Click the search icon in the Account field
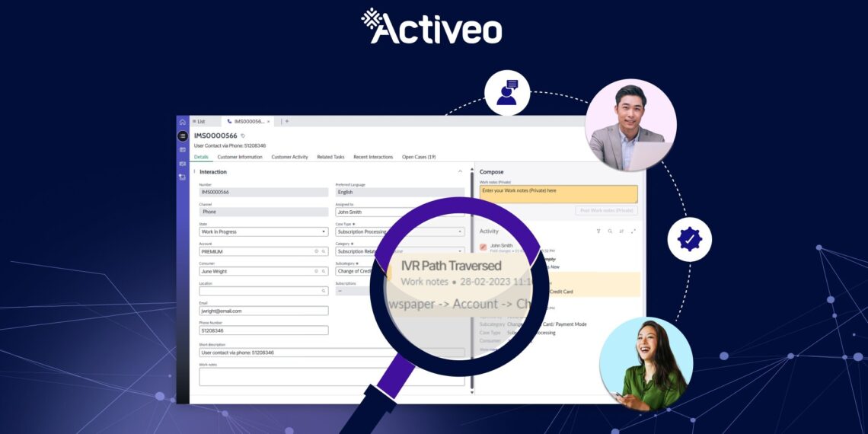This screenshot has height=434, width=868. click(x=324, y=251)
